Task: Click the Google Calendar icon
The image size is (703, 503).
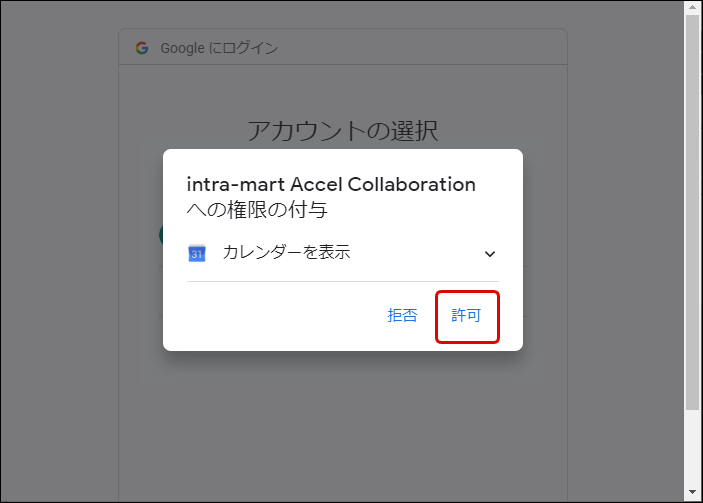Action: click(196, 253)
